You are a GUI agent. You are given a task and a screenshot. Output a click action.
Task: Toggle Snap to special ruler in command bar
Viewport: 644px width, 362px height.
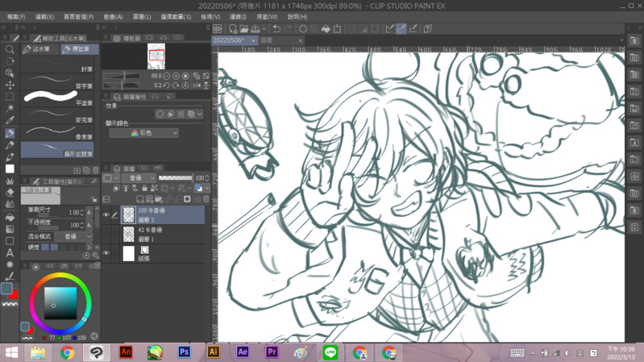(x=401, y=29)
